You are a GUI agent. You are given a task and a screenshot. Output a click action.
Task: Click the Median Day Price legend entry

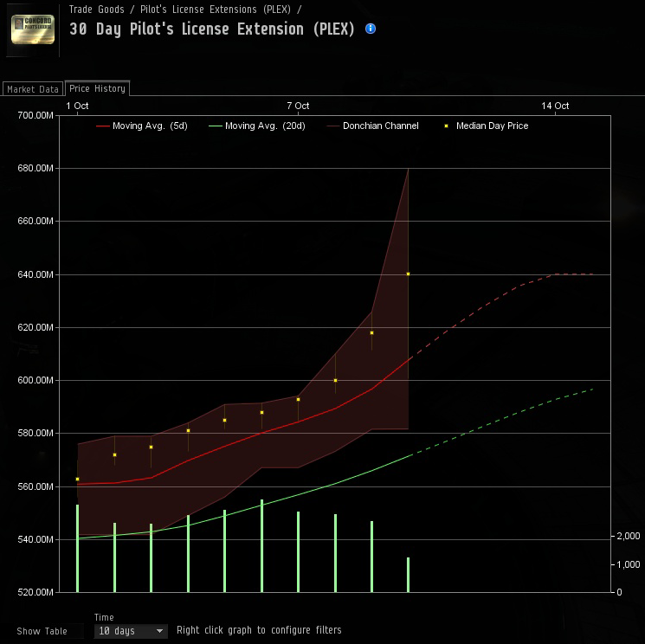pos(487,126)
